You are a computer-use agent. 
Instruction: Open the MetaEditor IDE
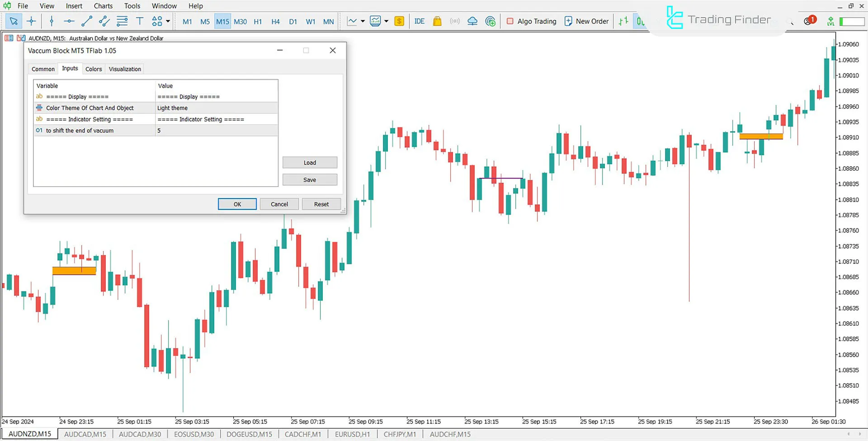tap(419, 21)
